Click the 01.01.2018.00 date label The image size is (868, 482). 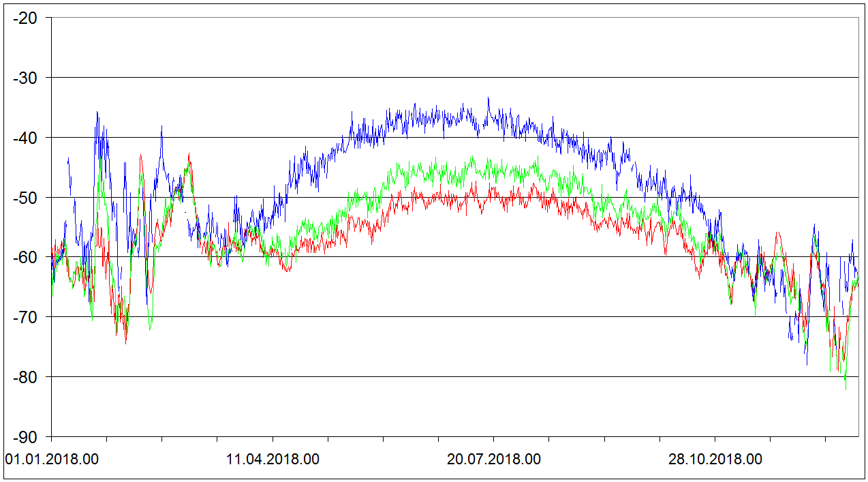coord(52,459)
